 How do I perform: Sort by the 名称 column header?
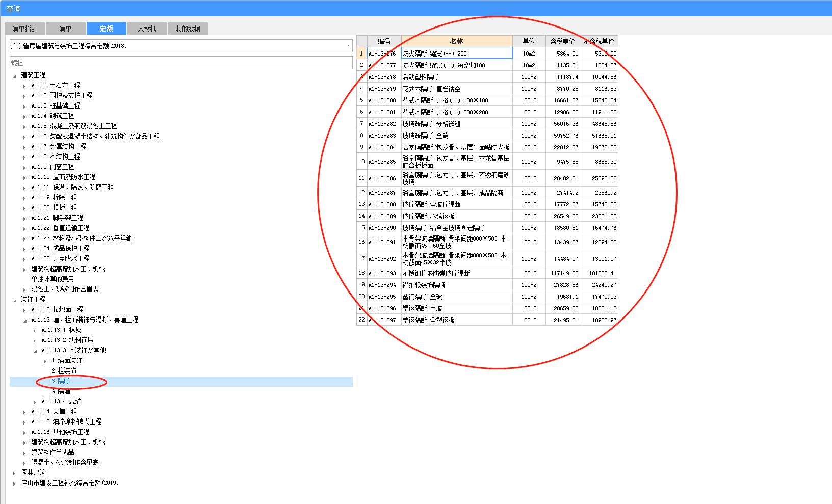[x=457, y=41]
